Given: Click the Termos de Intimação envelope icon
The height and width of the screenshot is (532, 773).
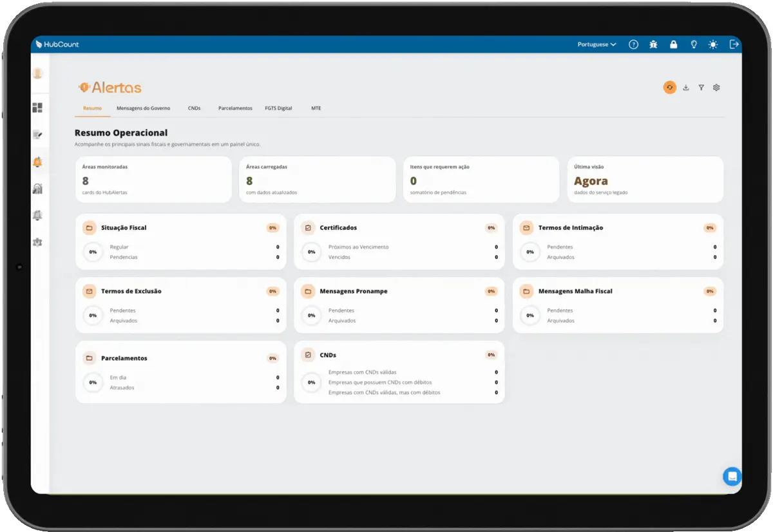Looking at the screenshot, I should click(x=526, y=228).
